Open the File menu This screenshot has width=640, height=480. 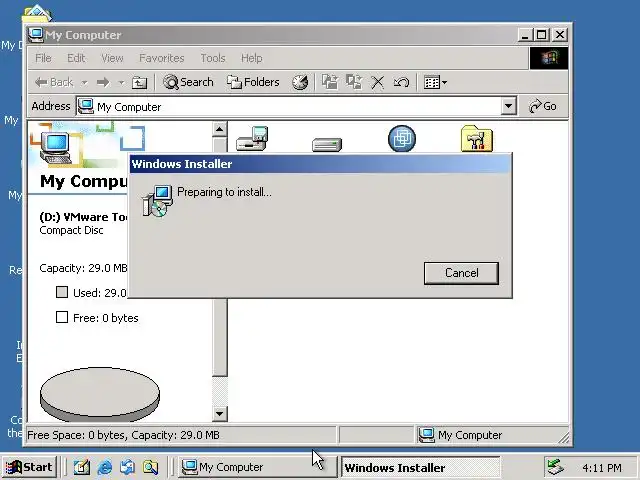pos(43,58)
